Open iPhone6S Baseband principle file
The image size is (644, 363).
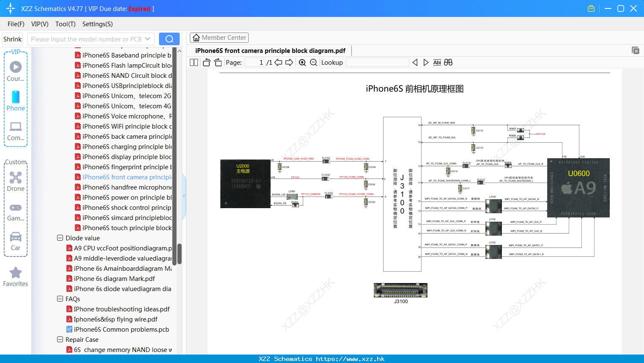(x=123, y=55)
